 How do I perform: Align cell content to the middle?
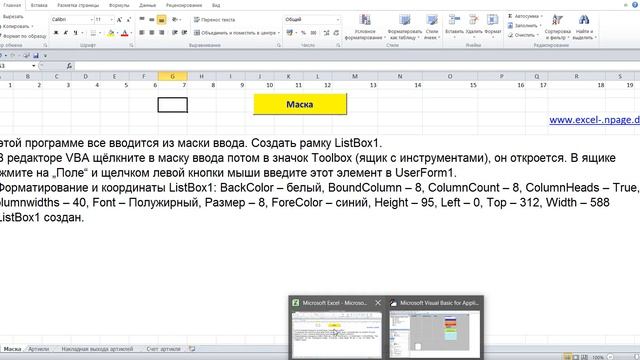pyautogui.click(x=151, y=19)
